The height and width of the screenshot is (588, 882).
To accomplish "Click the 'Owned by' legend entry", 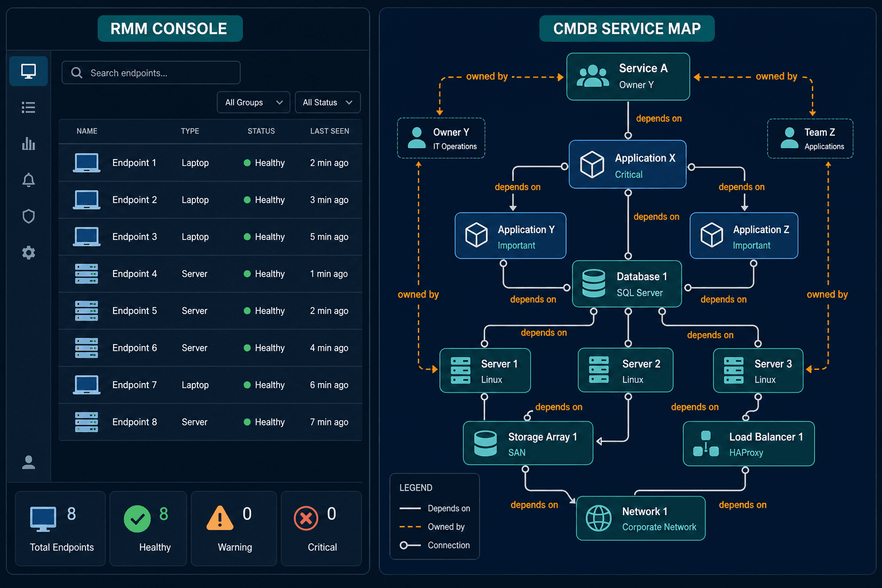I will click(432, 527).
